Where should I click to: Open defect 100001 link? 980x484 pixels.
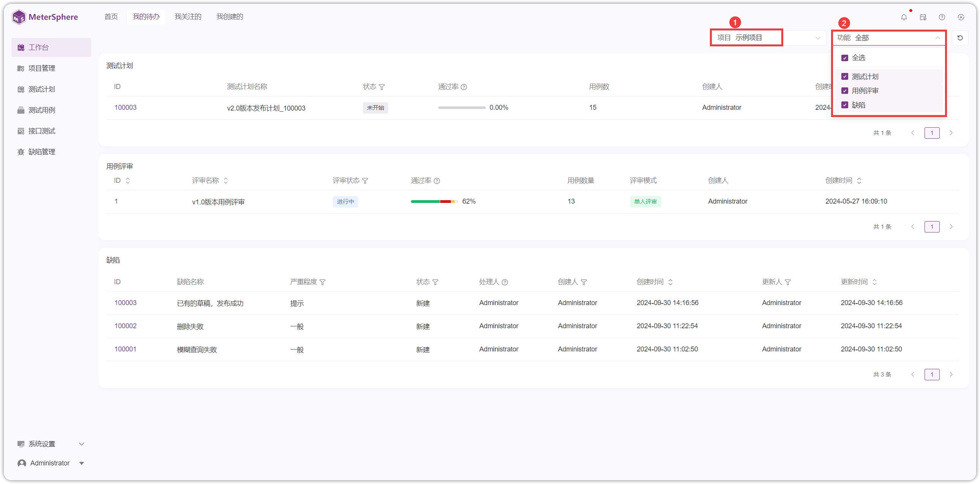tap(126, 349)
